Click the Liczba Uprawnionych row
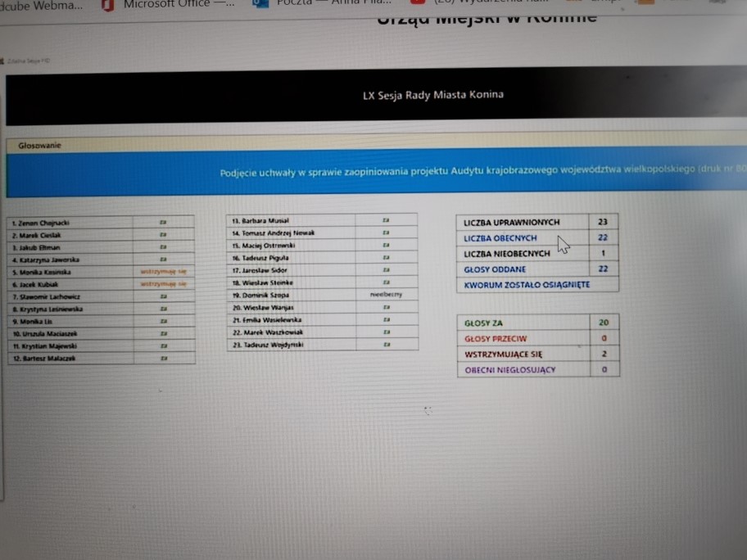This screenshot has width=747, height=560. pos(536,222)
